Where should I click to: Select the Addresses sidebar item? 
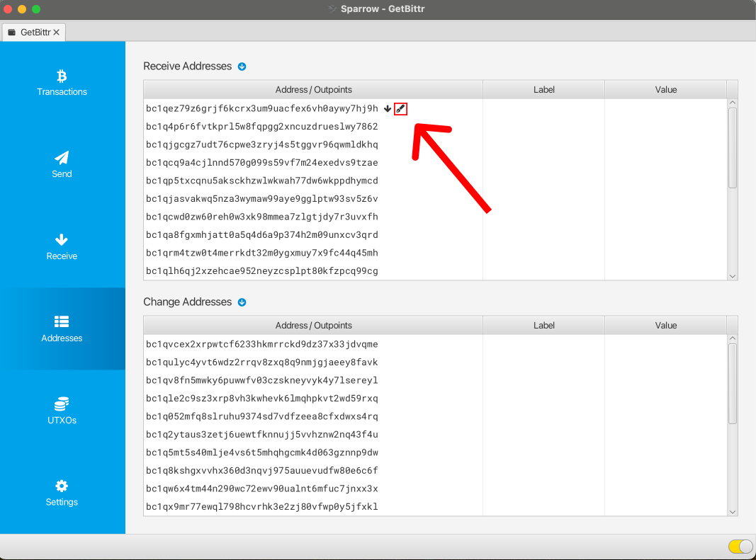[x=62, y=328]
